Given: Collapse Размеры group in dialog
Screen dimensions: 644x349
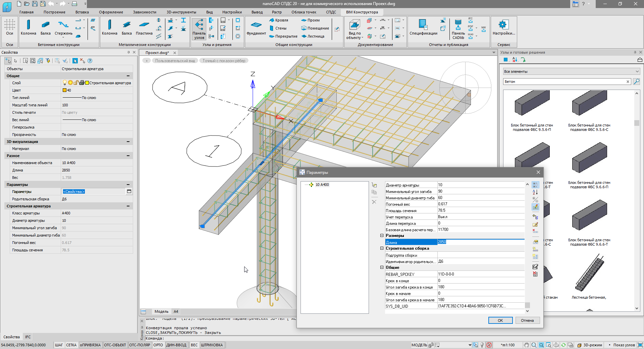Looking at the screenshot, I should point(382,236).
